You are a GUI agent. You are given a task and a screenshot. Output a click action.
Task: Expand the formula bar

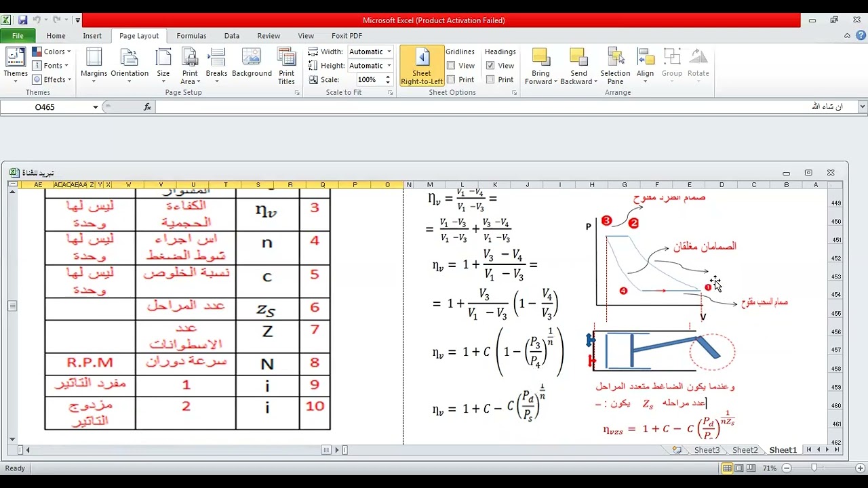tap(863, 107)
